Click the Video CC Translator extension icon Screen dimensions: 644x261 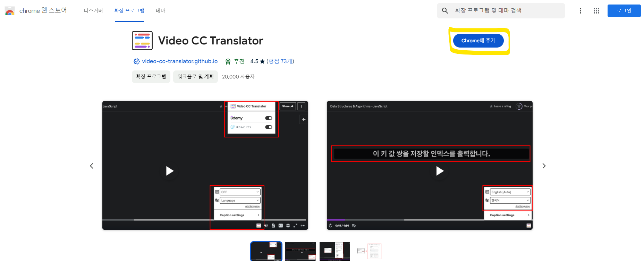[142, 41]
